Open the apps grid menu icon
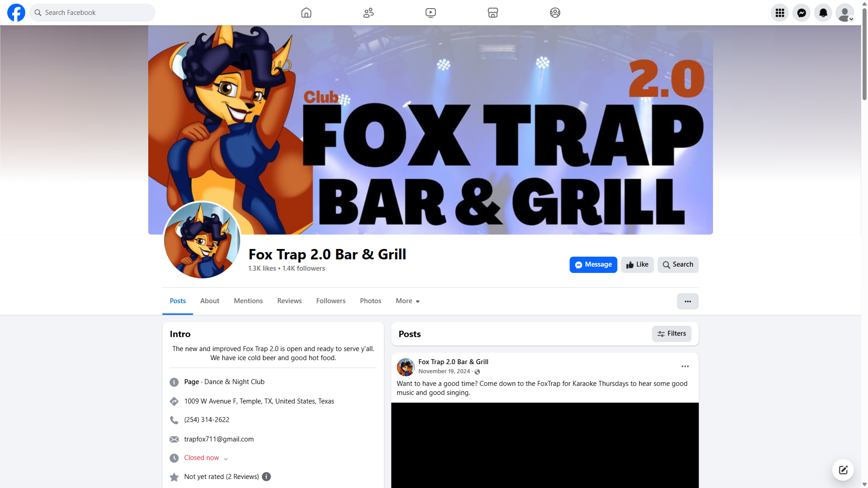Screen dimensions: 868x488 click(779, 13)
